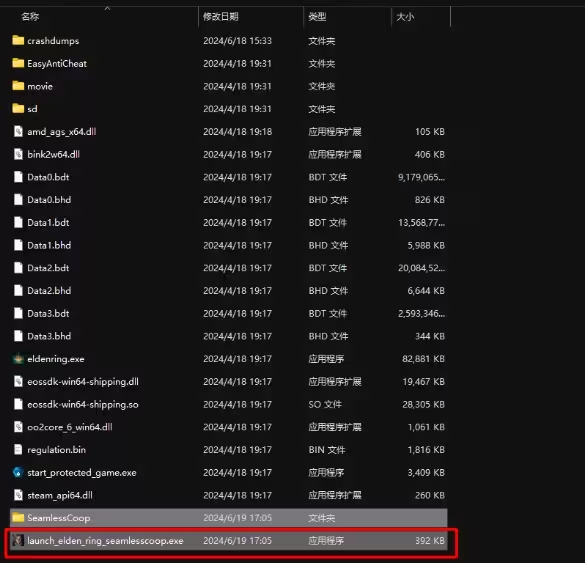
Task: Toggle sort direction using the arrow above 名称
Action: coord(107,8)
